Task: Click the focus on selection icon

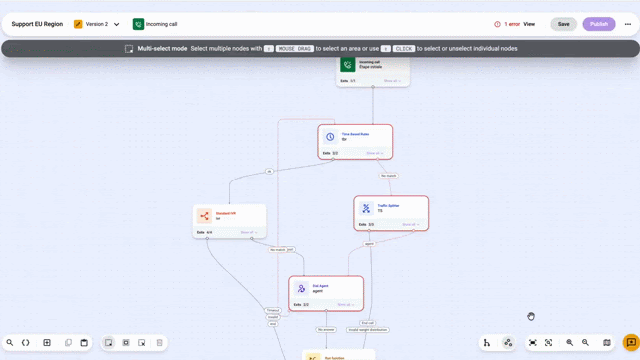Action: [549, 342]
